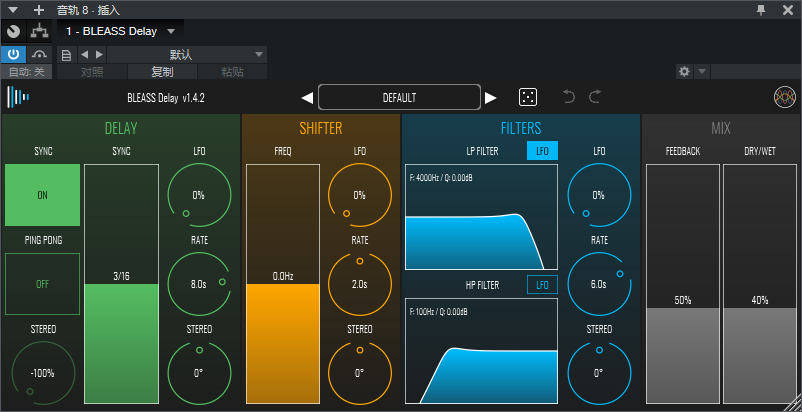The image size is (802, 412).
Task: Click the shifter FREQ 0.0Hz slider
Action: [283, 284]
